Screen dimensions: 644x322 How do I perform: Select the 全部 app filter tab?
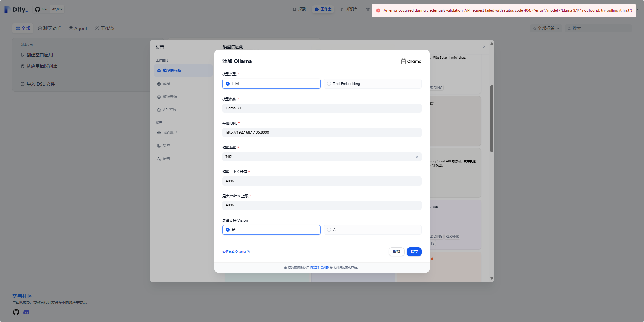pos(23,28)
